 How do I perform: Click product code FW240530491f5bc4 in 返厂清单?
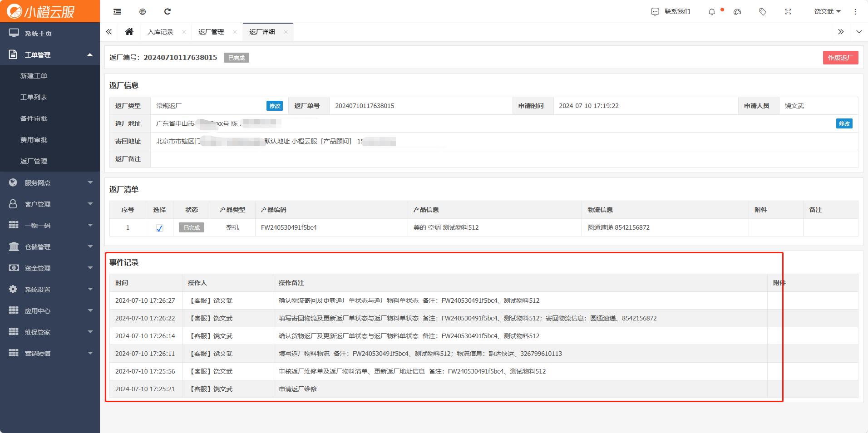click(x=289, y=227)
